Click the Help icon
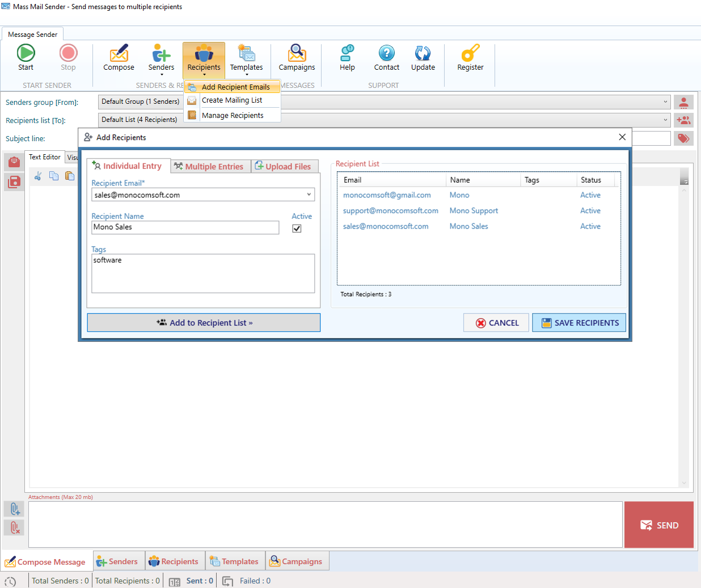Image resolution: width=701 pixels, height=588 pixels. (x=347, y=53)
